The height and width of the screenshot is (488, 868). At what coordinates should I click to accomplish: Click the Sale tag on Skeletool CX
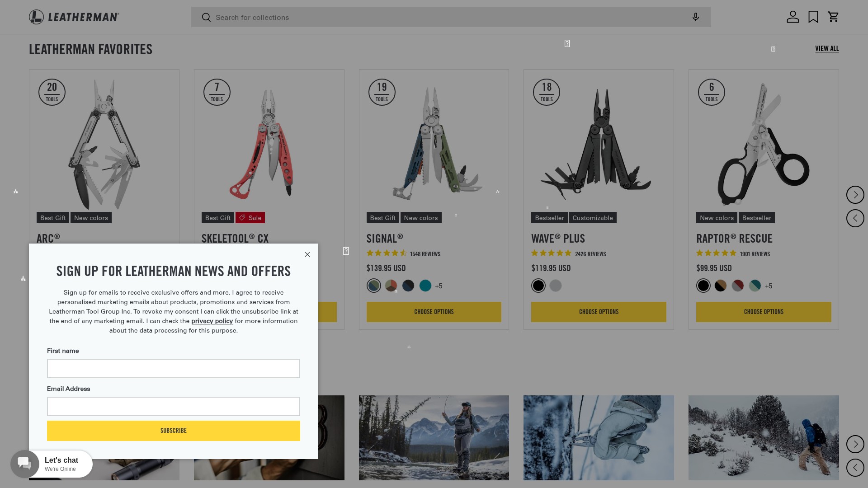[250, 218]
